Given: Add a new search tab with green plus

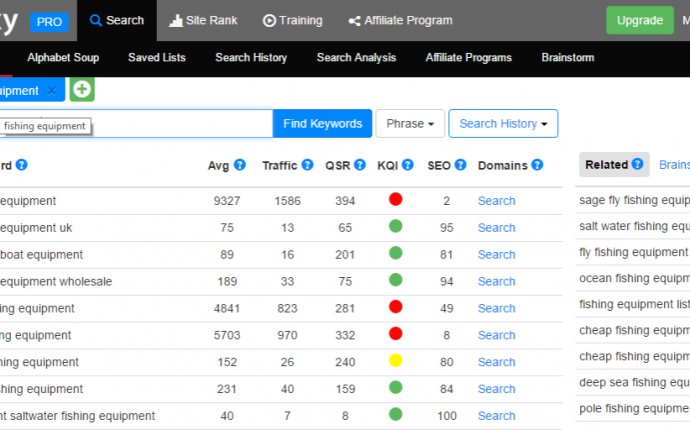Looking at the screenshot, I should point(82,90).
